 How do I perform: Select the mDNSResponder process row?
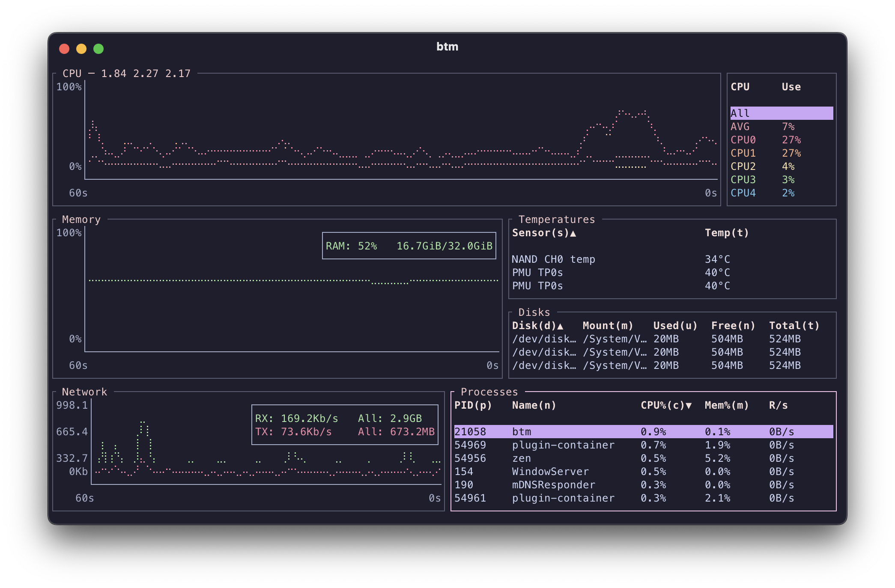click(x=644, y=485)
